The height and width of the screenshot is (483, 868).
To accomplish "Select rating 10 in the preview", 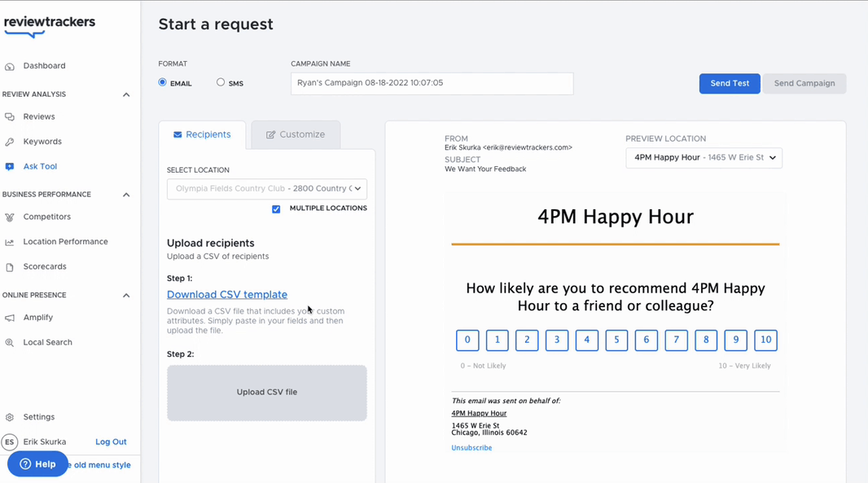I will tap(765, 340).
